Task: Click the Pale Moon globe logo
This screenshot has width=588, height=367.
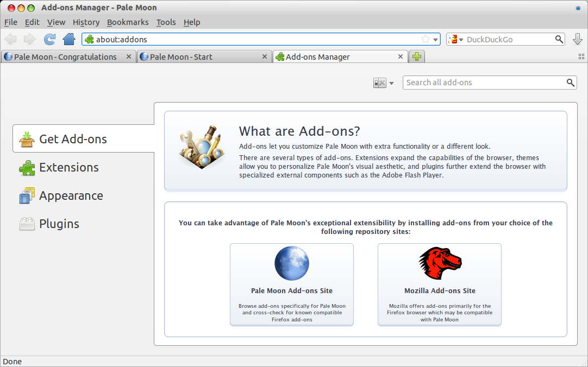Action: click(x=292, y=263)
